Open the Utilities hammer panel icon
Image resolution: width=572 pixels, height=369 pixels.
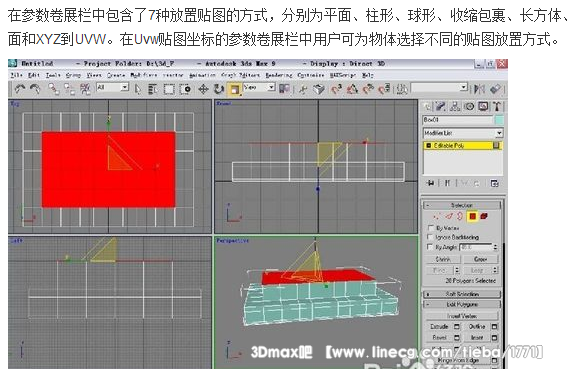(496, 106)
